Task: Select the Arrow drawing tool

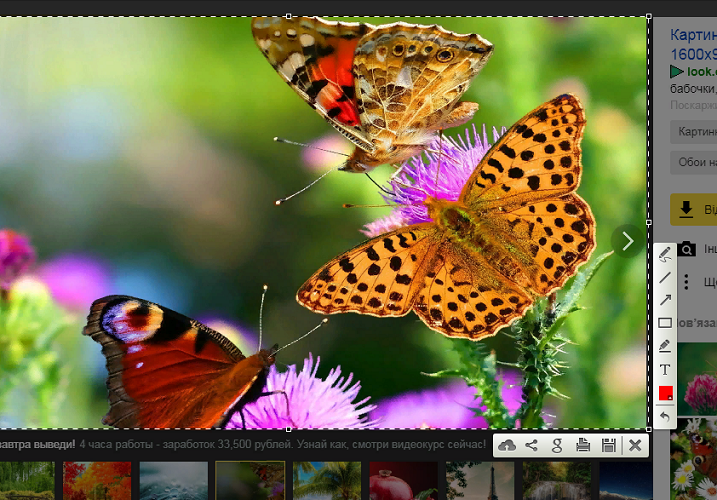Action: pyautogui.click(x=665, y=300)
